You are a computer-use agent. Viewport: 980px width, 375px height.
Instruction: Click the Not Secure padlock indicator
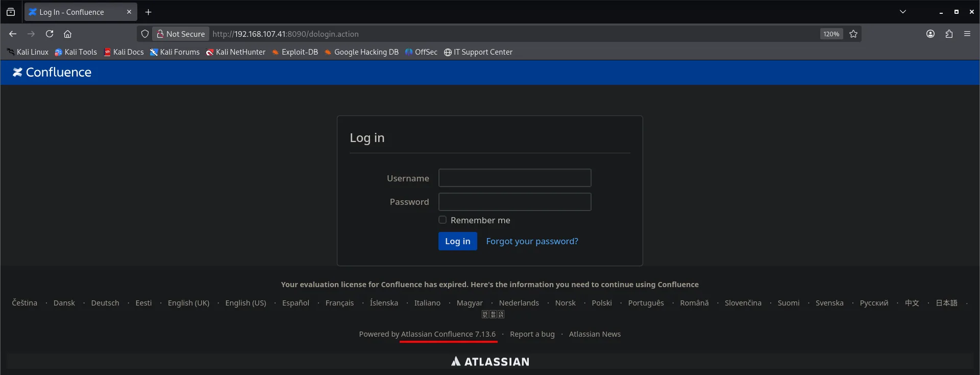click(181, 34)
